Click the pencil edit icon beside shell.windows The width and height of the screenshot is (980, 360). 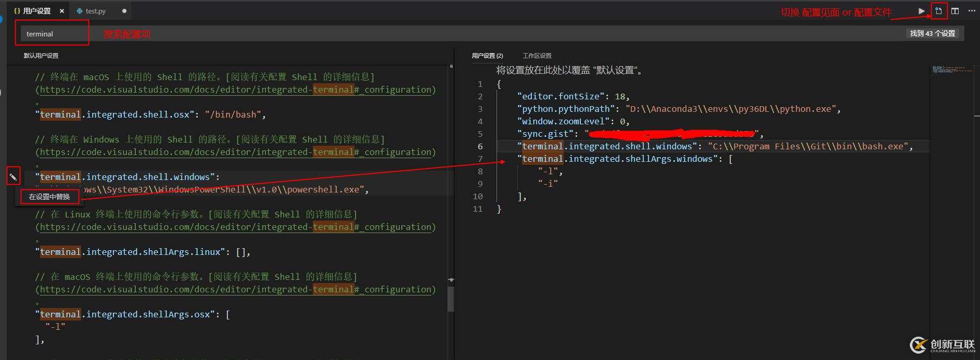point(13,177)
